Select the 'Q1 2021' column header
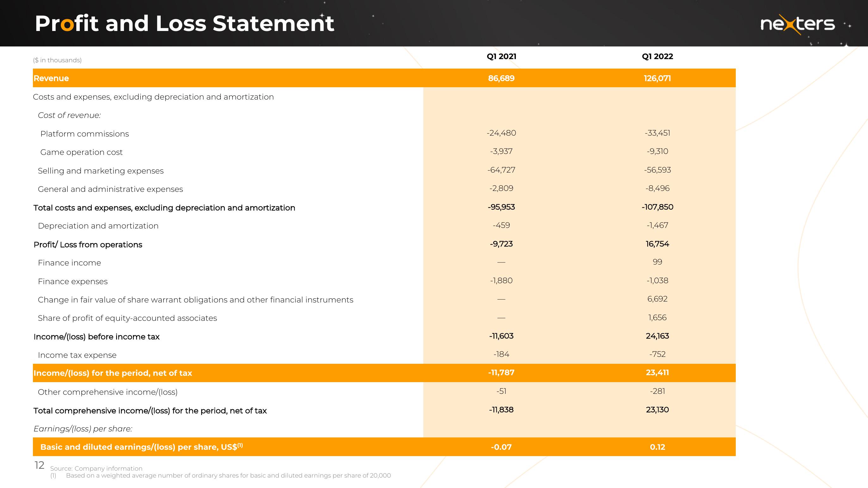Viewport: 868px width, 488px height. pos(501,56)
